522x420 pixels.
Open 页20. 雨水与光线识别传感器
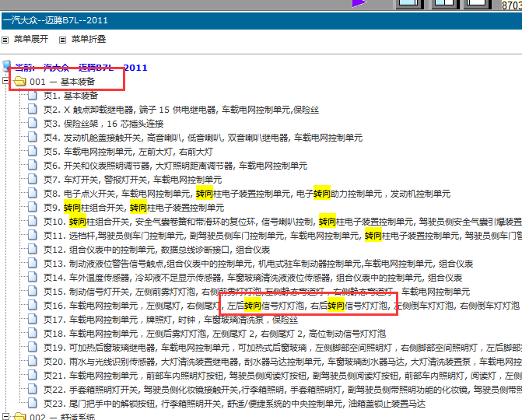pos(282,362)
